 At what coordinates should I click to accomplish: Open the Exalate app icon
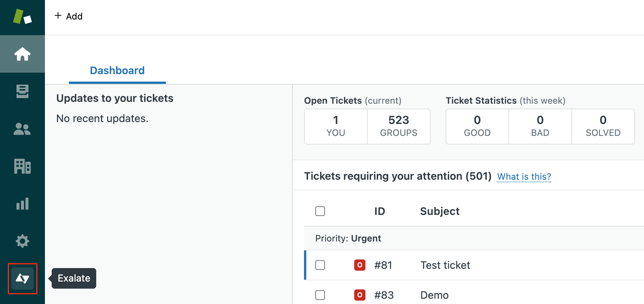[x=22, y=279]
